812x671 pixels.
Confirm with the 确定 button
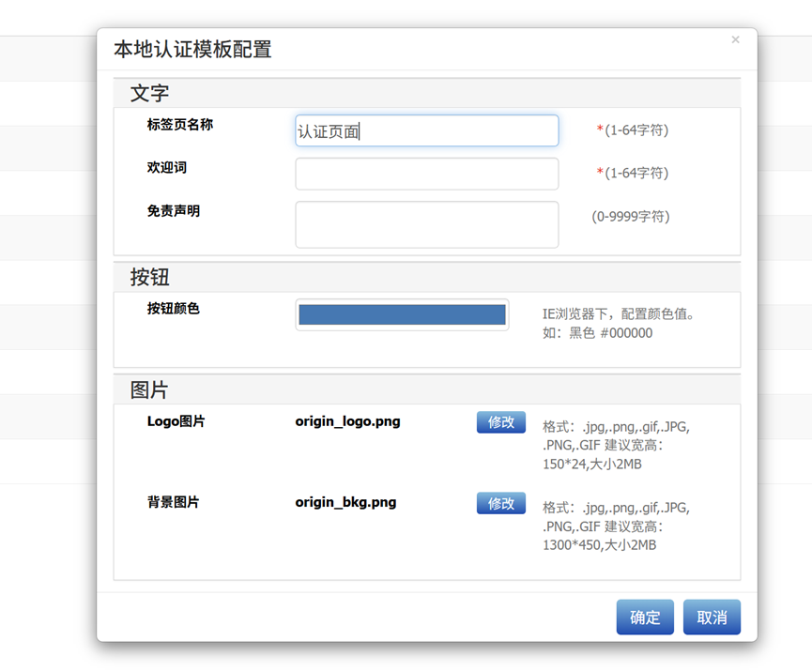point(645,618)
